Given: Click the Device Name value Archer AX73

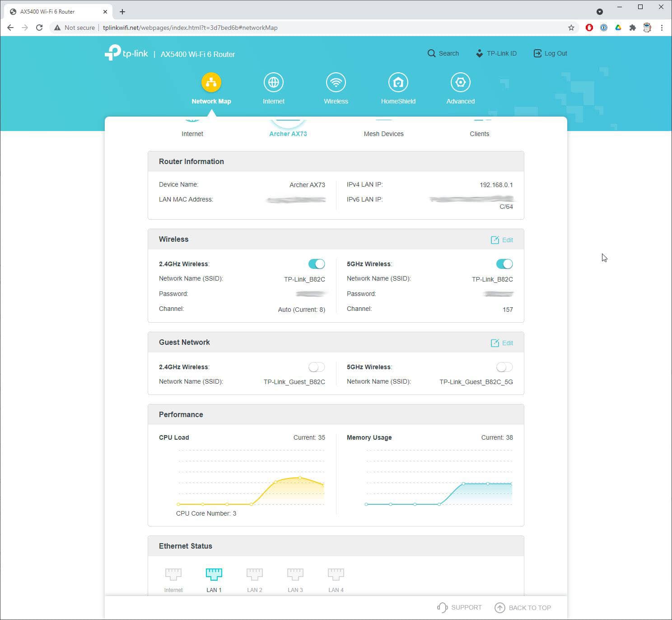Looking at the screenshot, I should click(x=307, y=185).
